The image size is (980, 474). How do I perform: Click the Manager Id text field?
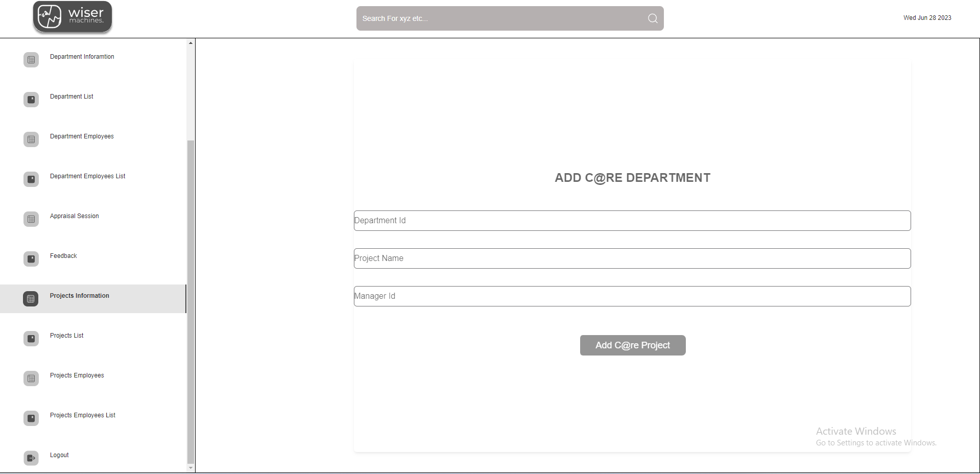632,296
